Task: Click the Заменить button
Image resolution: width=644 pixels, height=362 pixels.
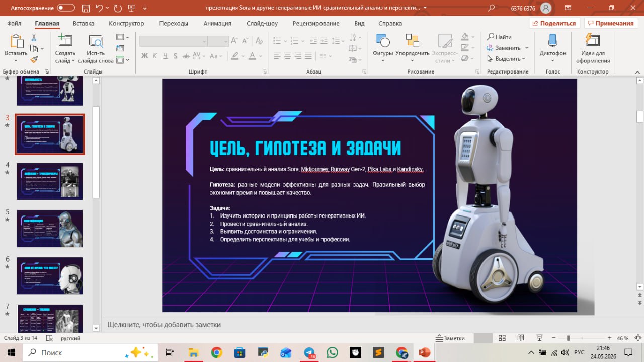Action: (504, 48)
